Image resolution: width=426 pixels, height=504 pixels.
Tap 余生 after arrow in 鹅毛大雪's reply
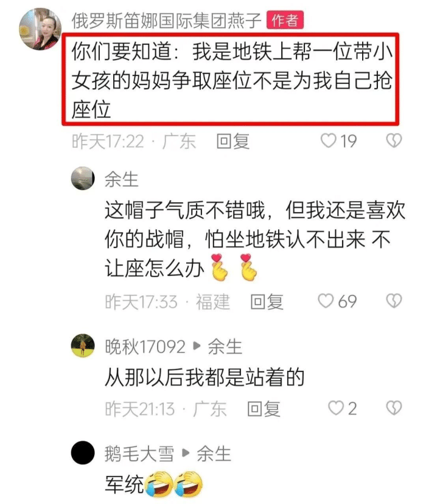point(214,454)
